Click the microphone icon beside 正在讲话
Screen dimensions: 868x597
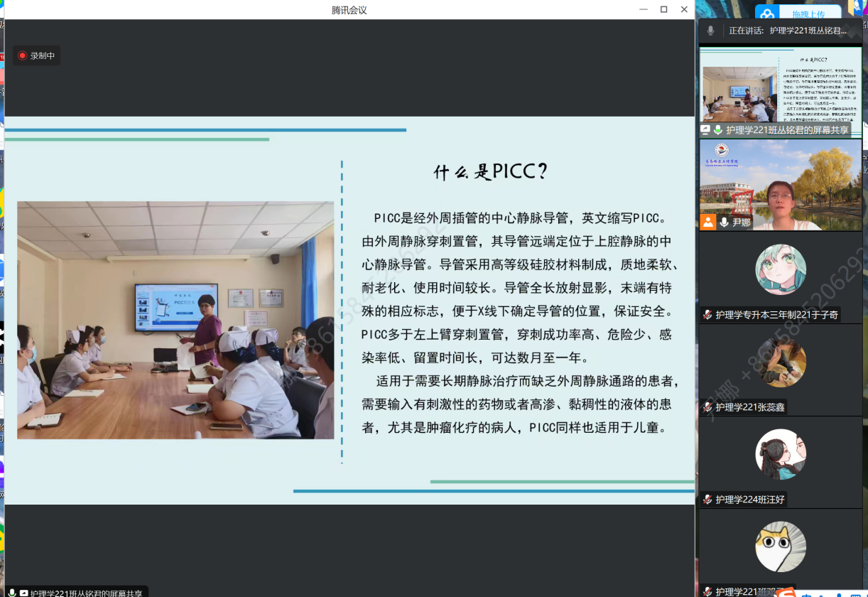pyautogui.click(x=710, y=31)
